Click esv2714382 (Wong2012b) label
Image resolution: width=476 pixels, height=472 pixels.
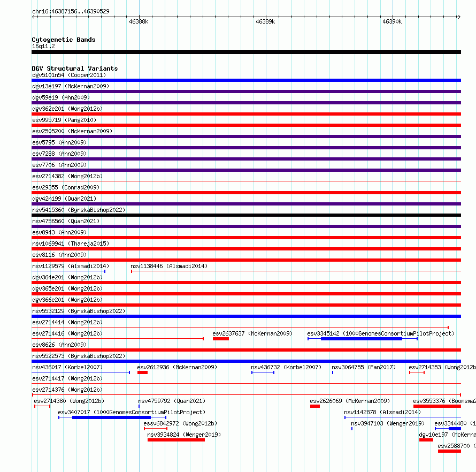tap(67, 176)
